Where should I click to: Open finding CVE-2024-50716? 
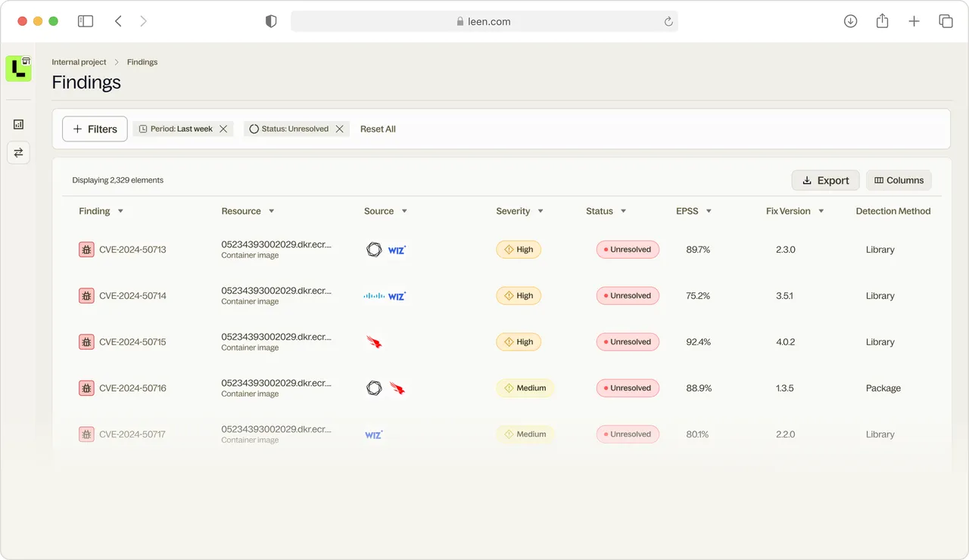[132, 388]
